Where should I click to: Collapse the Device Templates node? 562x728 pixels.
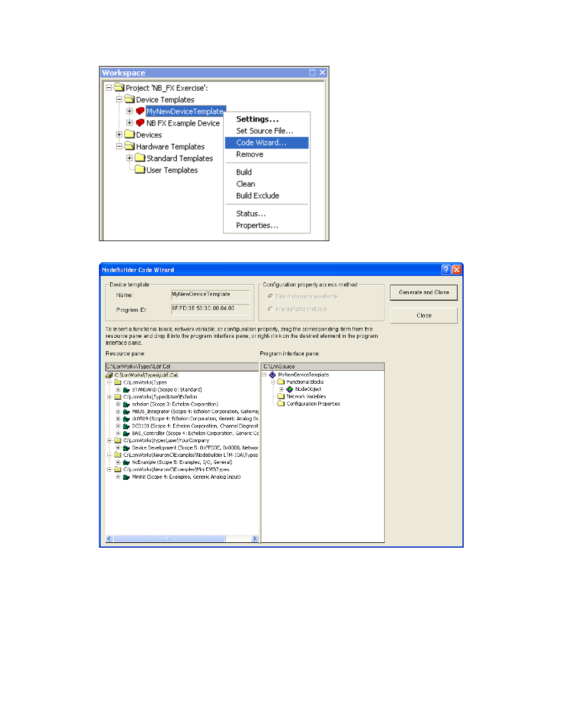click(119, 99)
